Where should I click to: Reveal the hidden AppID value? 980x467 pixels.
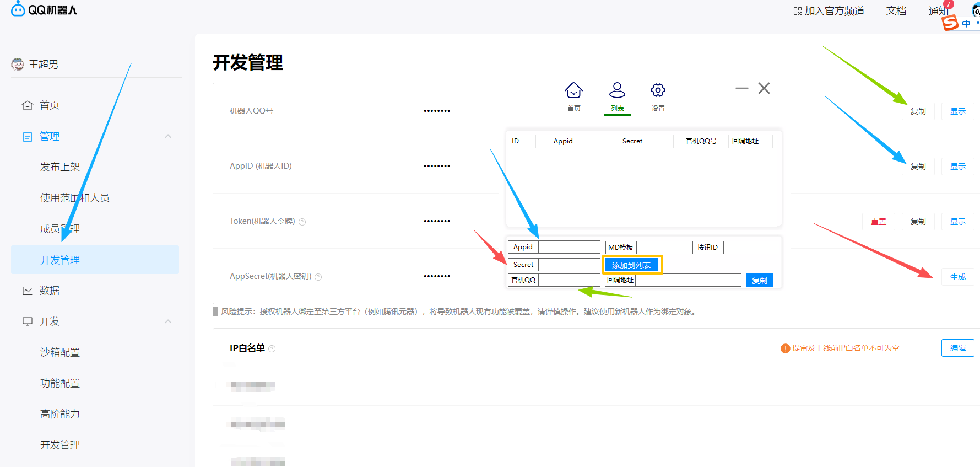[957, 167]
